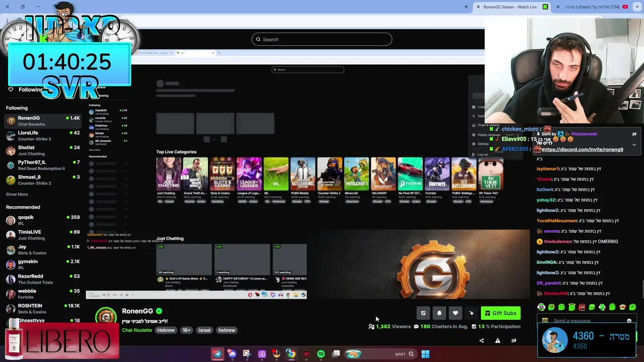This screenshot has height=362, width=644.
Task: Toggle the hide eye-slash icon under stats
Action: 514,340
